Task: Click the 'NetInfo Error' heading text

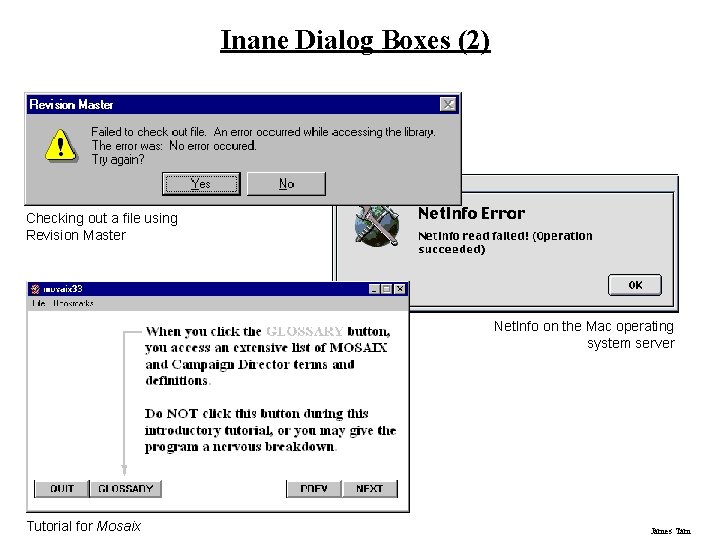Action: [x=472, y=214]
